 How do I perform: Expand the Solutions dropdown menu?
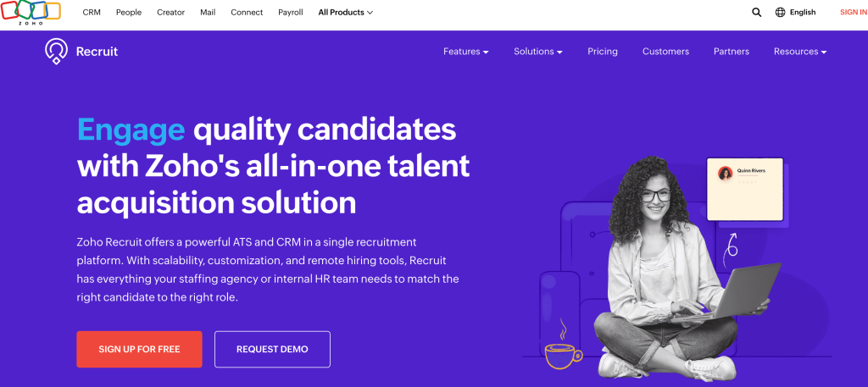pyautogui.click(x=537, y=52)
